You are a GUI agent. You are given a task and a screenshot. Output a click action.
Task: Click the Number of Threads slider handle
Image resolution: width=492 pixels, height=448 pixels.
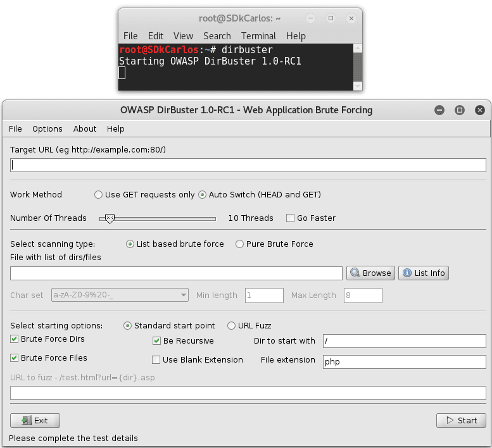tap(110, 218)
